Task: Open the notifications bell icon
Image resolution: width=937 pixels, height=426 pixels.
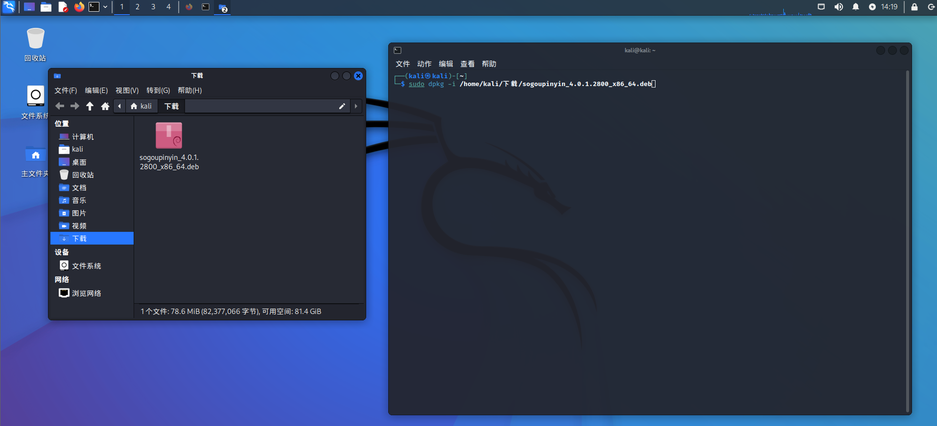Action: [x=856, y=7]
